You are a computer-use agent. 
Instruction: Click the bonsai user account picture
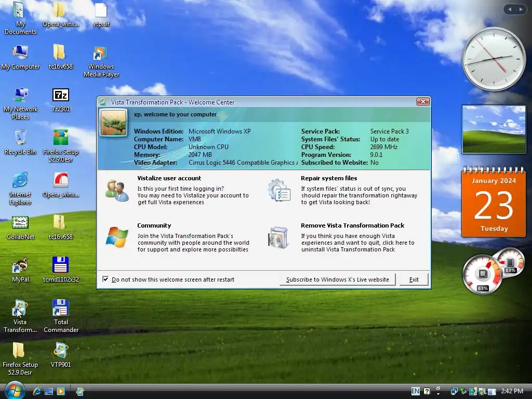[113, 123]
